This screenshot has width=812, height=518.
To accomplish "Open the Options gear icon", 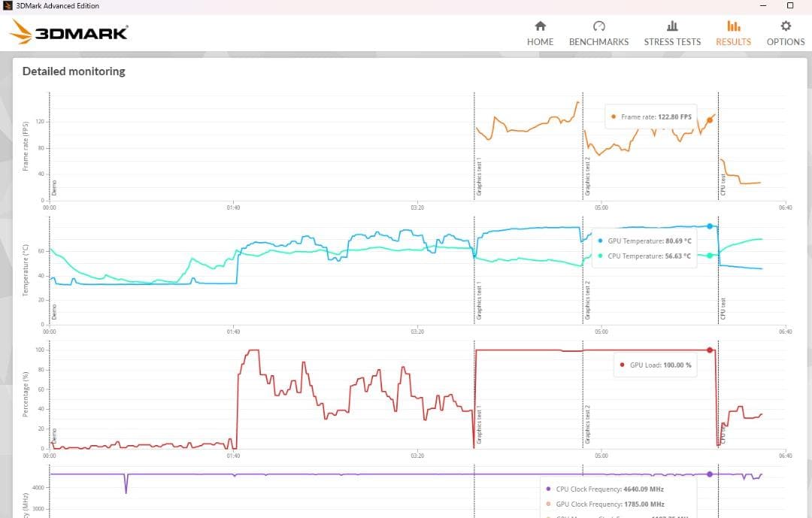I will click(x=786, y=26).
